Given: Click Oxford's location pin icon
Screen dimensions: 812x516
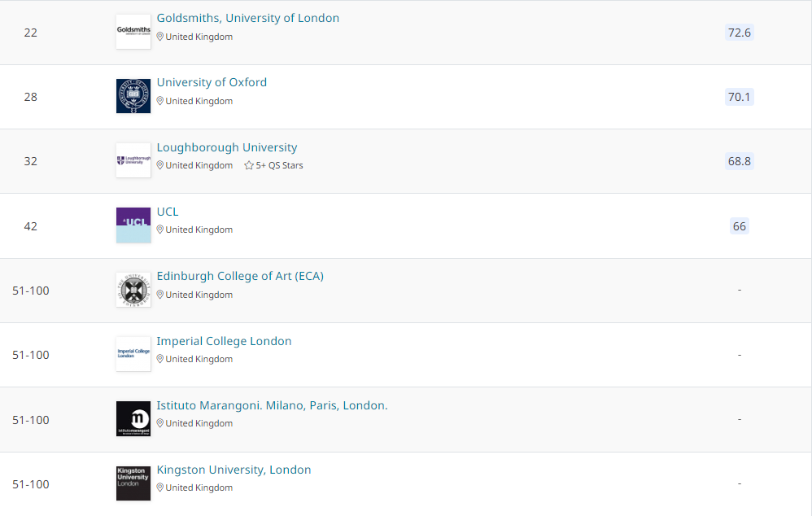Looking at the screenshot, I should click(160, 101).
